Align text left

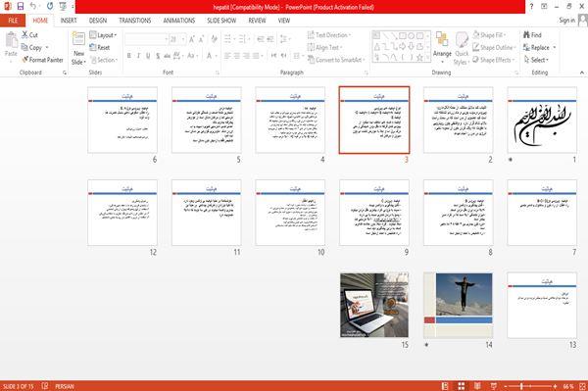(227, 56)
